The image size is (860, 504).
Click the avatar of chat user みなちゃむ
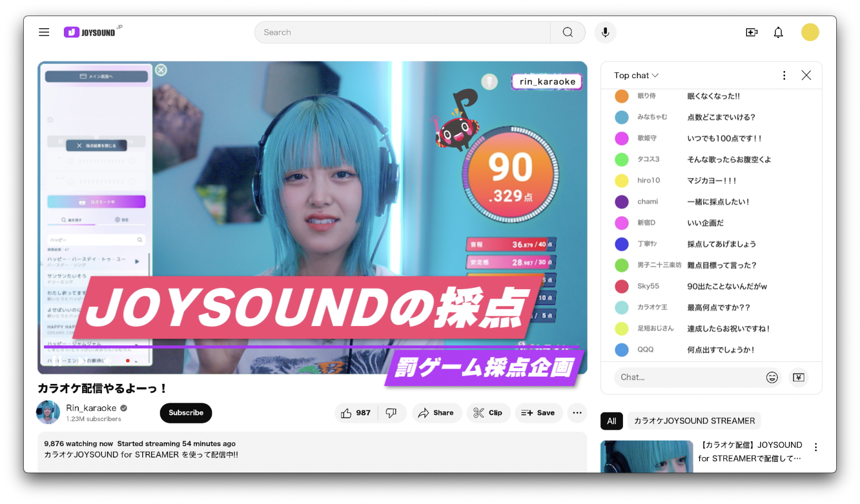[x=621, y=117]
